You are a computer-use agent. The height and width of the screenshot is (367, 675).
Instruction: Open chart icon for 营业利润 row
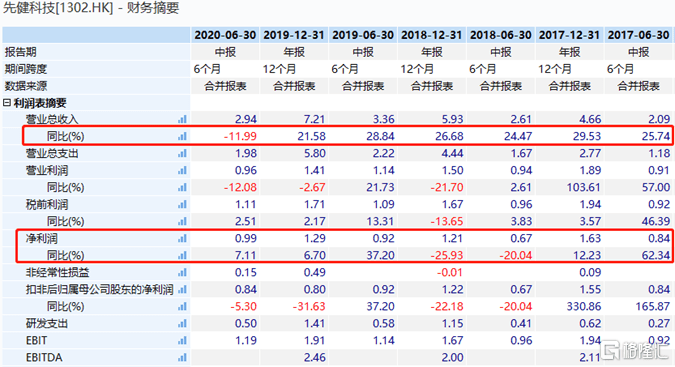click(x=183, y=170)
